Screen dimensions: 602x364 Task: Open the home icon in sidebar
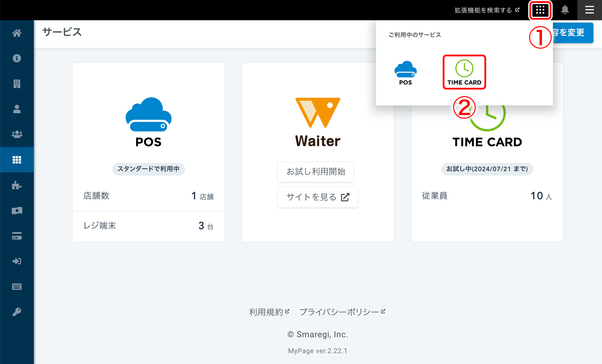click(17, 33)
